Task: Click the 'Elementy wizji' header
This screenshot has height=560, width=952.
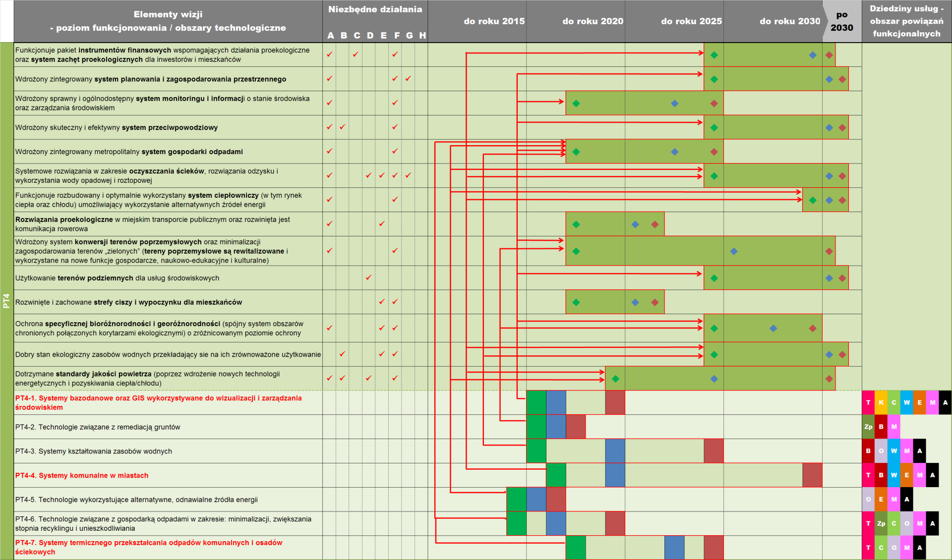Action: 168,14
